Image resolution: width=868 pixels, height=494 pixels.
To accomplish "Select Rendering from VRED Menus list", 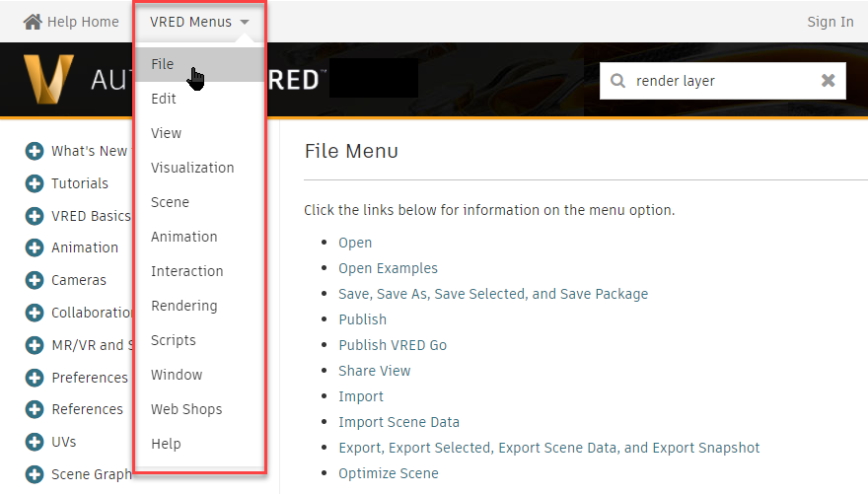I will point(183,306).
